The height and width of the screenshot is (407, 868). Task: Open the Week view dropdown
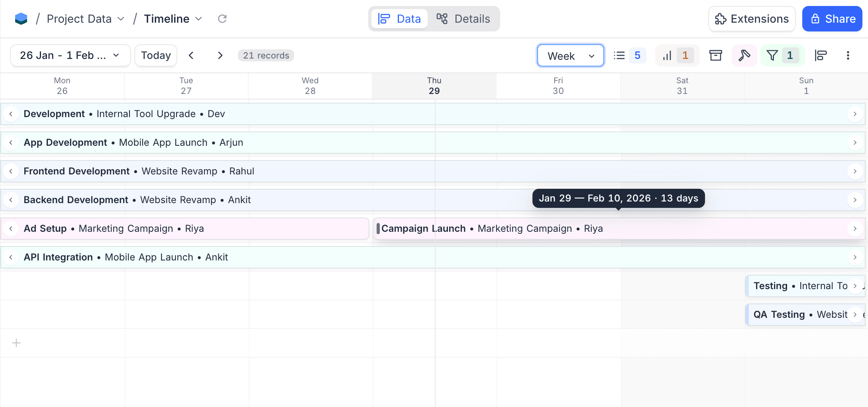570,56
